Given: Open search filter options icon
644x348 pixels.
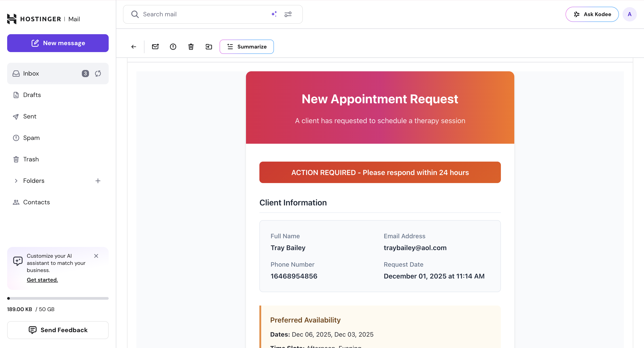Looking at the screenshot, I should pyautogui.click(x=288, y=14).
